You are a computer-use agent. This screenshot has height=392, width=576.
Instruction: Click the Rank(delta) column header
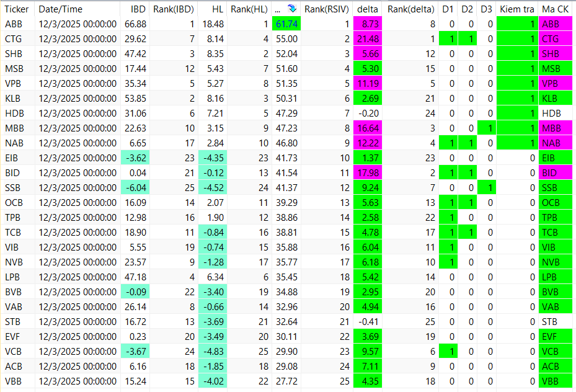pyautogui.click(x=410, y=9)
